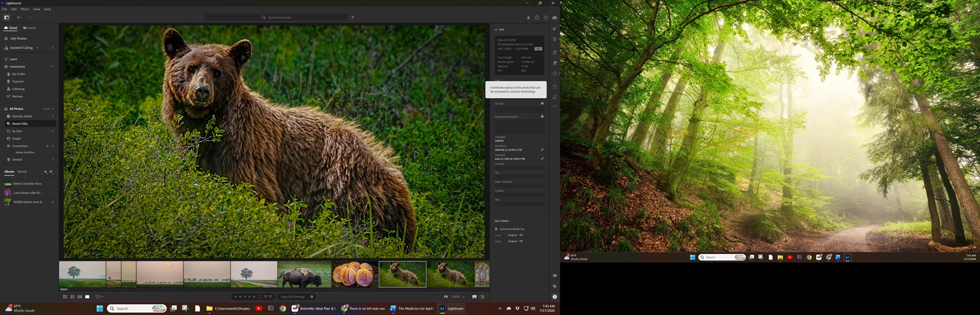Set five star rating
This screenshot has width=980, height=315.
click(x=254, y=297)
